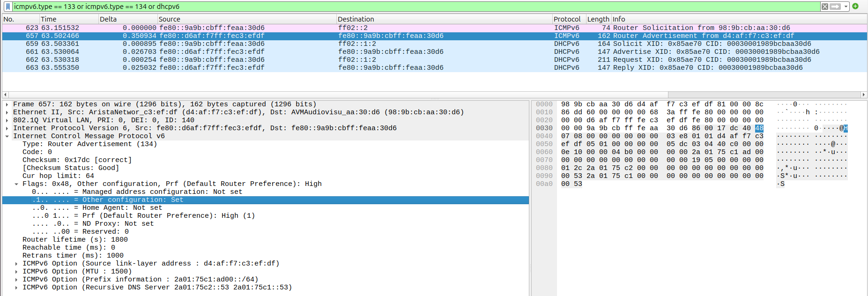Image resolution: width=868 pixels, height=296 pixels.
Task: Open the recent filters dropdown arrow
Action: [x=846, y=7]
